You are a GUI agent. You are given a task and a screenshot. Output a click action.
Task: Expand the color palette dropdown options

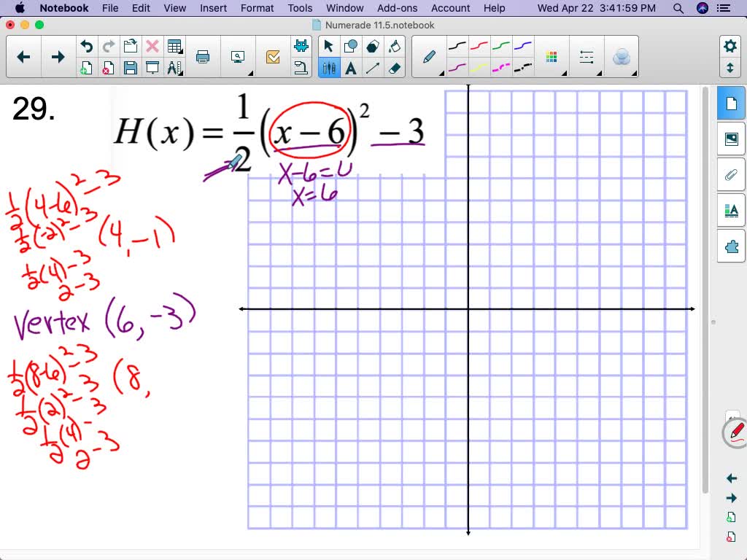564,74
